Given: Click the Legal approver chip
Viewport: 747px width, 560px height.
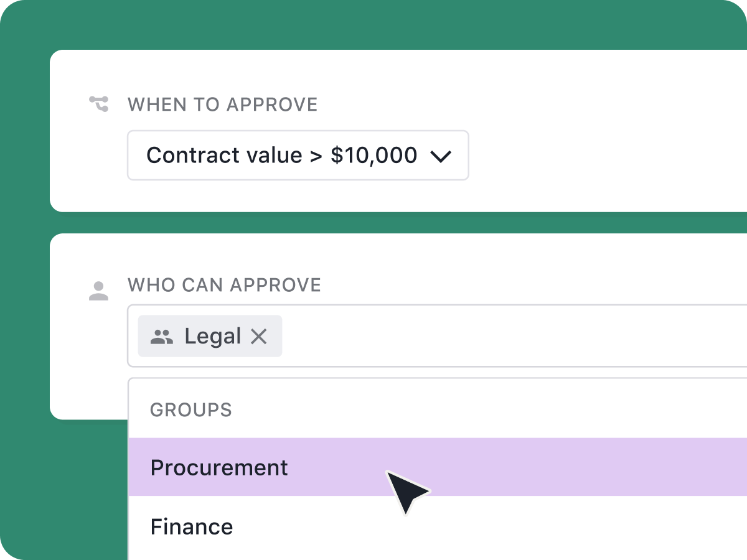Looking at the screenshot, I should click(210, 336).
